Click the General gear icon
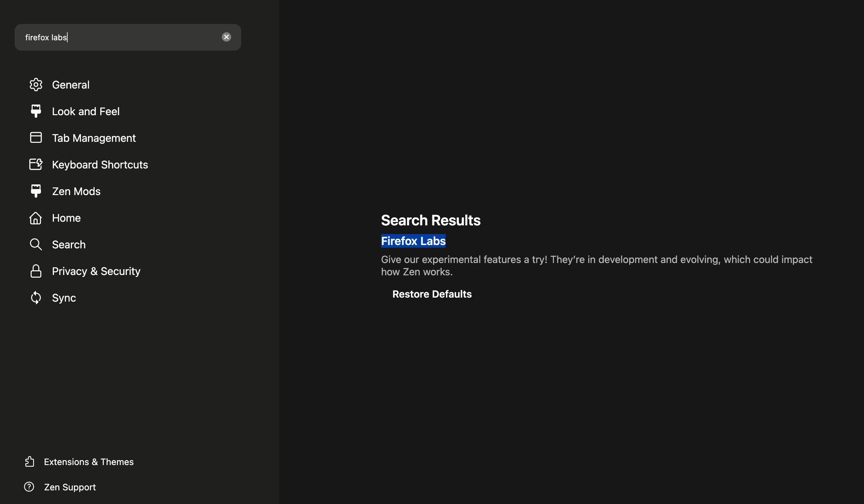Viewport: 864px width, 504px height. click(x=36, y=85)
